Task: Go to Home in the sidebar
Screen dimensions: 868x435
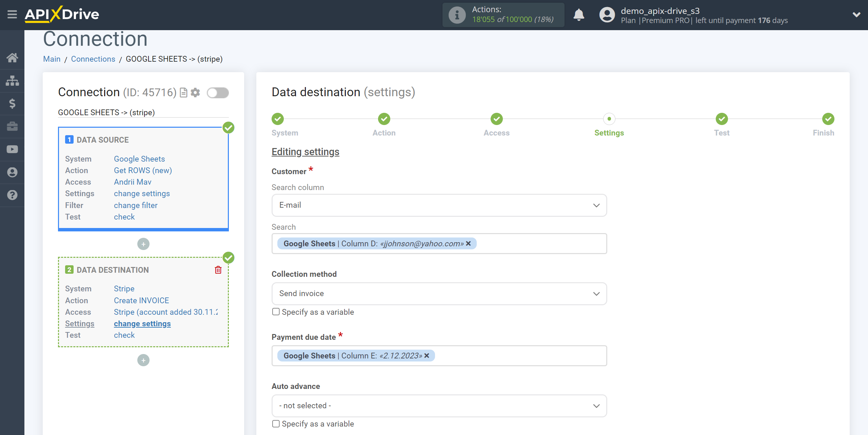Action: 12,58
